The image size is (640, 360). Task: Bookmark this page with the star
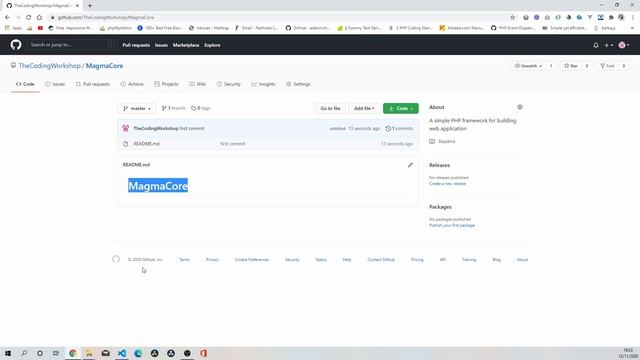point(513,18)
